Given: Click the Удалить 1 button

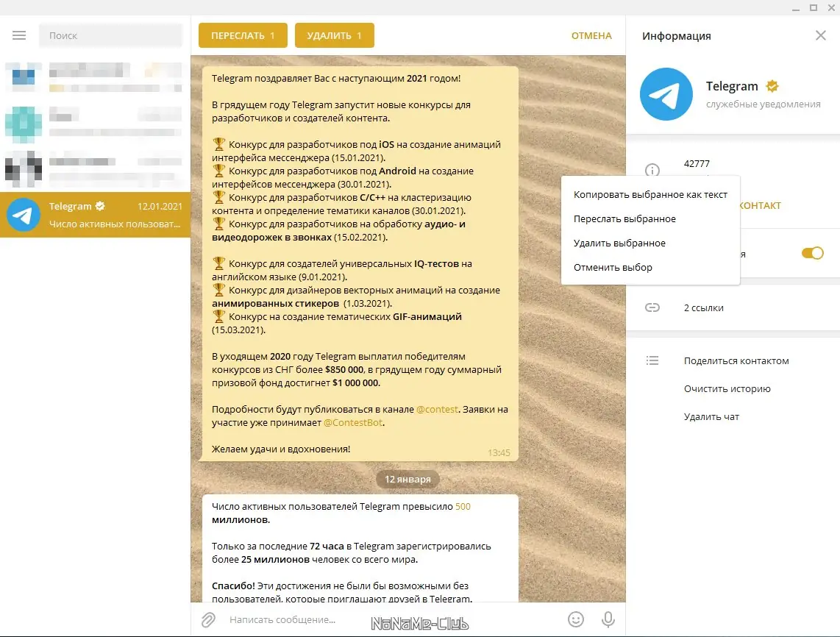Looking at the screenshot, I should [x=334, y=35].
